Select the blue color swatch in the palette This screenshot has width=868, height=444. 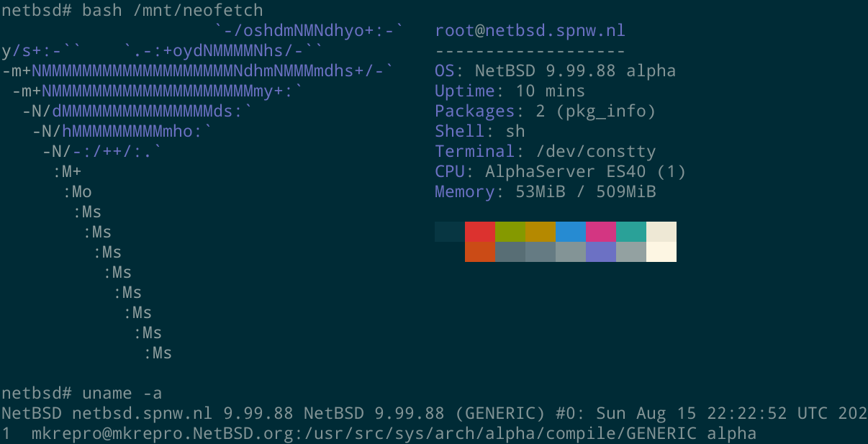click(x=570, y=232)
